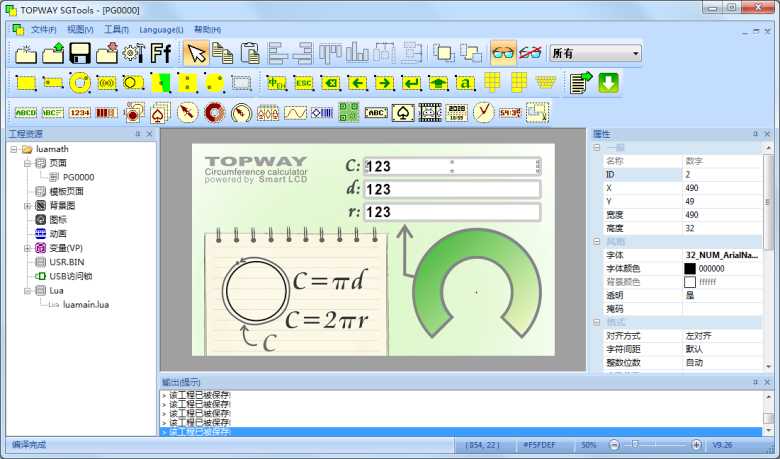The image size is (780, 459).
Task: Select luamain.lua script file
Action: tap(86, 304)
